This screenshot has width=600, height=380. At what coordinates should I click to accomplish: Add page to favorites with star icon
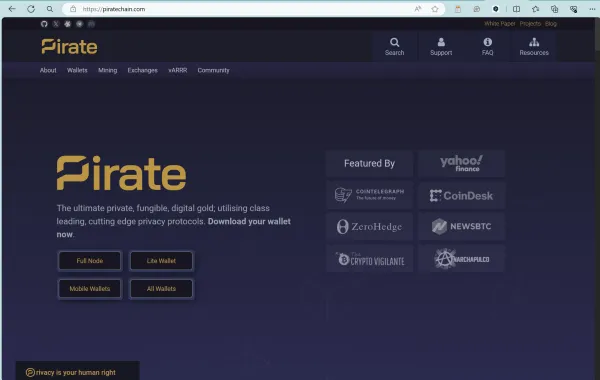tap(435, 9)
